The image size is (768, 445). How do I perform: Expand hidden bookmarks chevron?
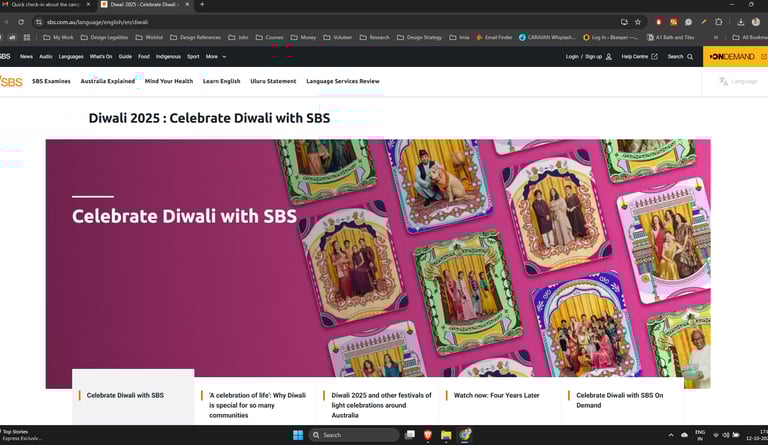(716, 37)
